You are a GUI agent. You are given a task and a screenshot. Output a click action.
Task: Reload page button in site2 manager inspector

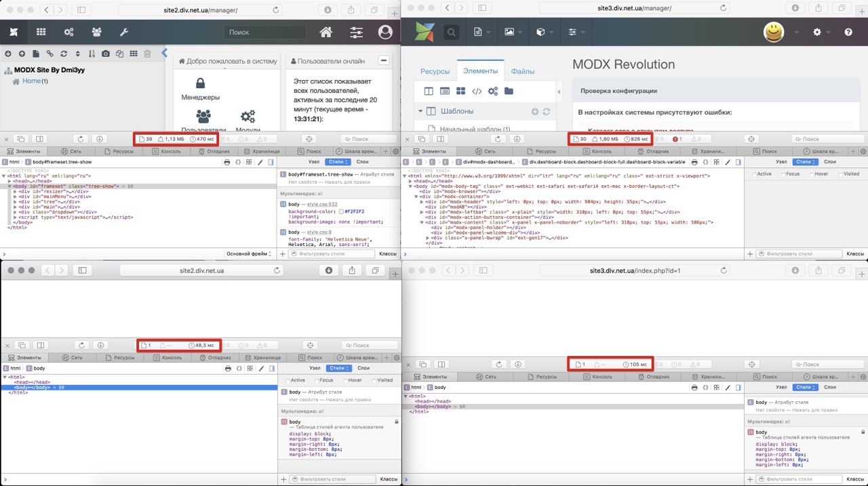[x=81, y=139]
